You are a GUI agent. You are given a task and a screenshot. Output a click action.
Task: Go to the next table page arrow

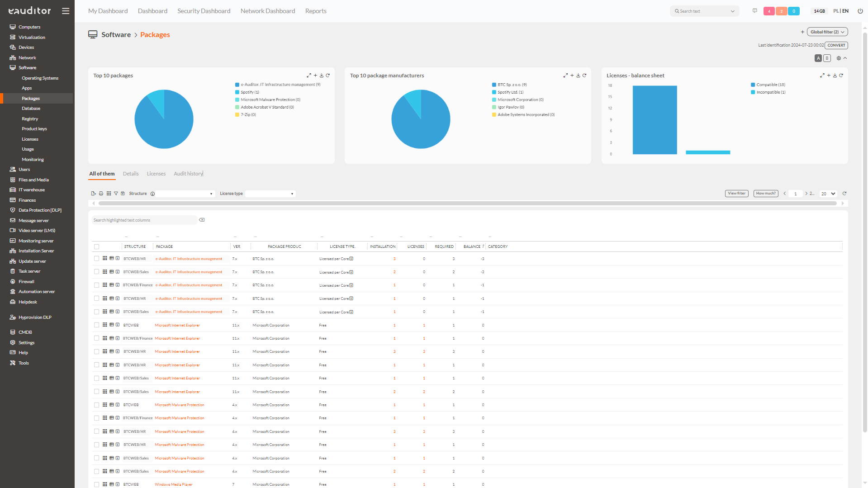[x=806, y=194]
